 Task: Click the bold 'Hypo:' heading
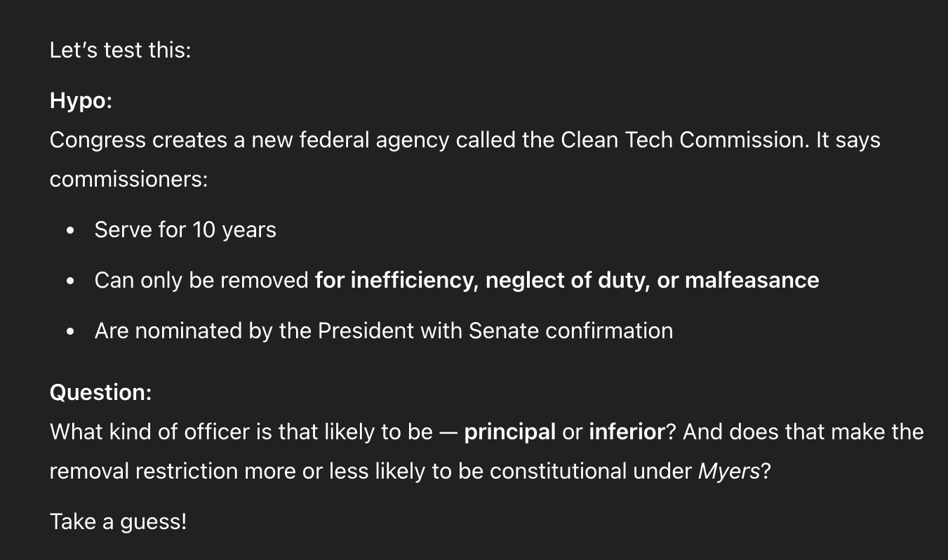pyautogui.click(x=81, y=101)
